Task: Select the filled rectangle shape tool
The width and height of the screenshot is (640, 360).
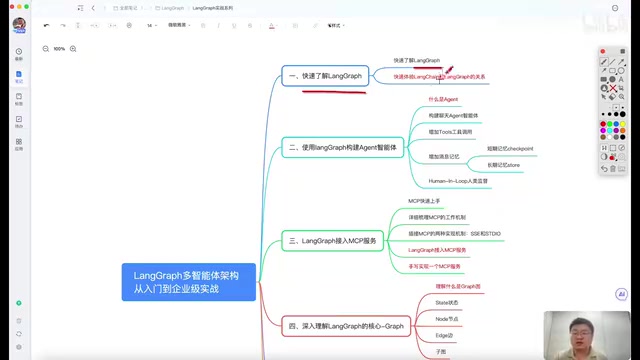Action: pos(603,79)
